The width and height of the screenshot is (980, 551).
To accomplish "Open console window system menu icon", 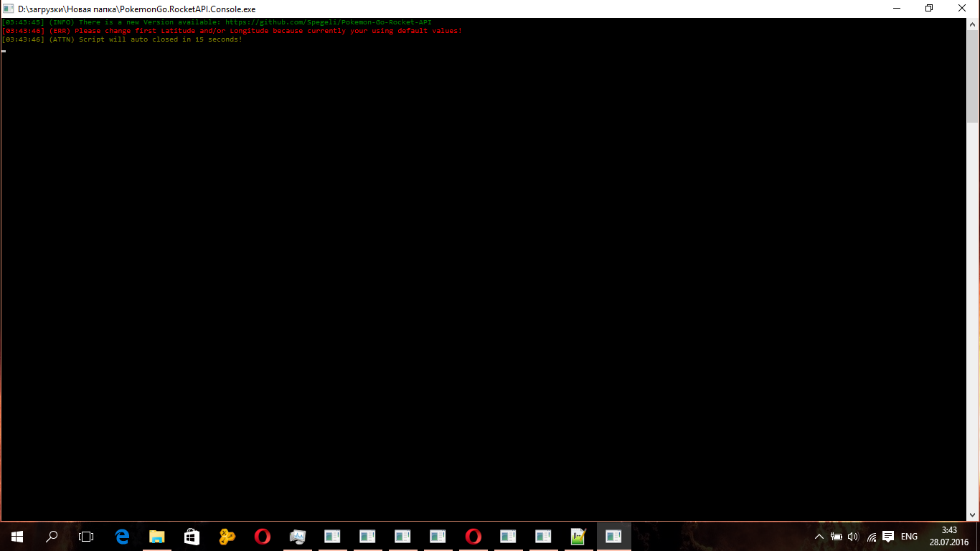I will [x=9, y=9].
